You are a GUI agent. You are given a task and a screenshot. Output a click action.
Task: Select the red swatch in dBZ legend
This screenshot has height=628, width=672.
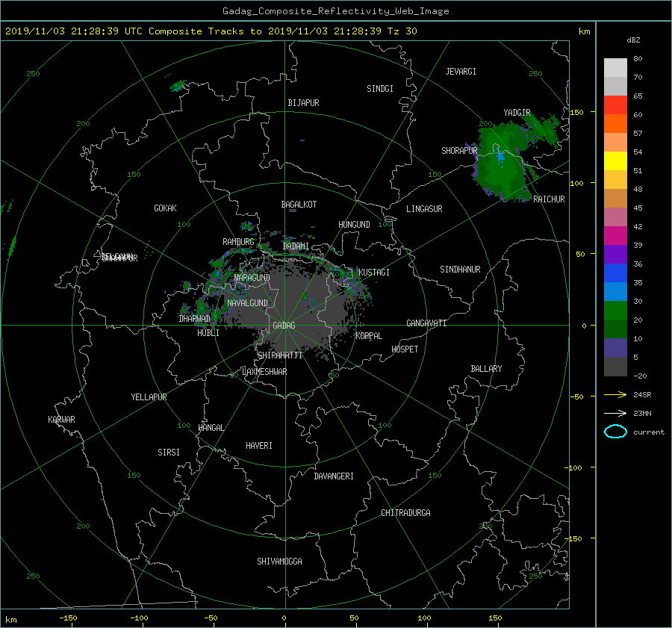[x=615, y=105]
